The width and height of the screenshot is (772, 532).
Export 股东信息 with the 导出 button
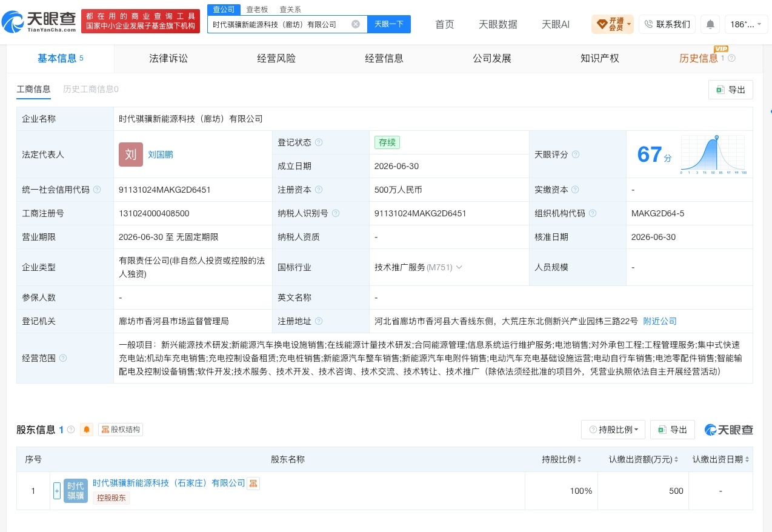[673, 430]
